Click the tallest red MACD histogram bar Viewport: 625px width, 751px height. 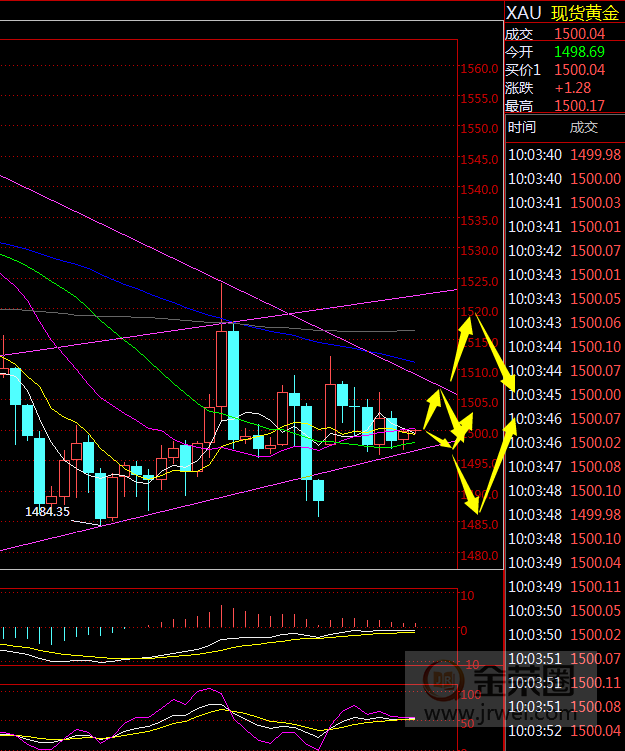tap(220, 616)
